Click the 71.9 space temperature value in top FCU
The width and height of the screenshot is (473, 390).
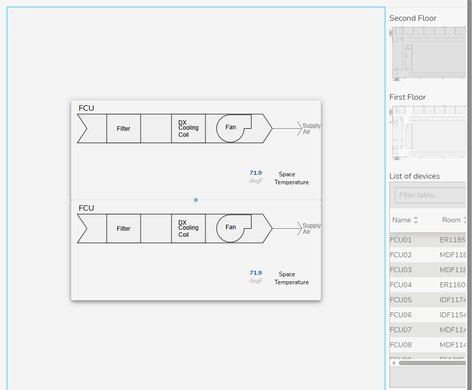[x=256, y=173]
